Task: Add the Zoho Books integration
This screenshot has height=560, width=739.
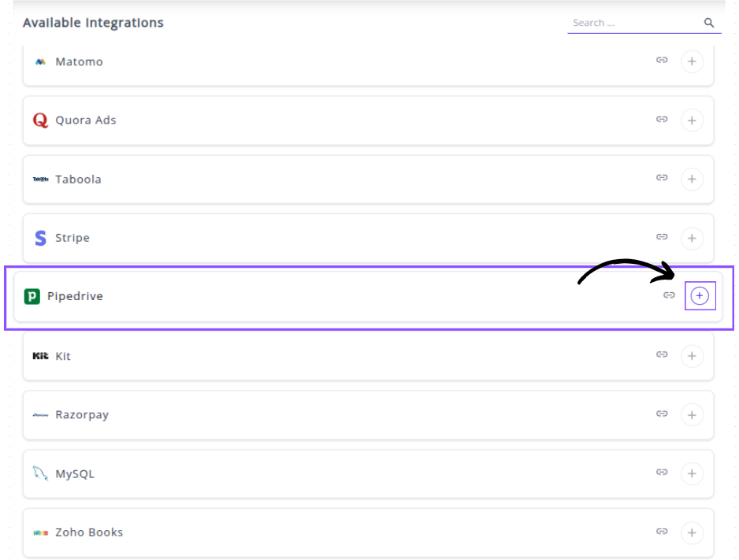Action: (x=692, y=532)
